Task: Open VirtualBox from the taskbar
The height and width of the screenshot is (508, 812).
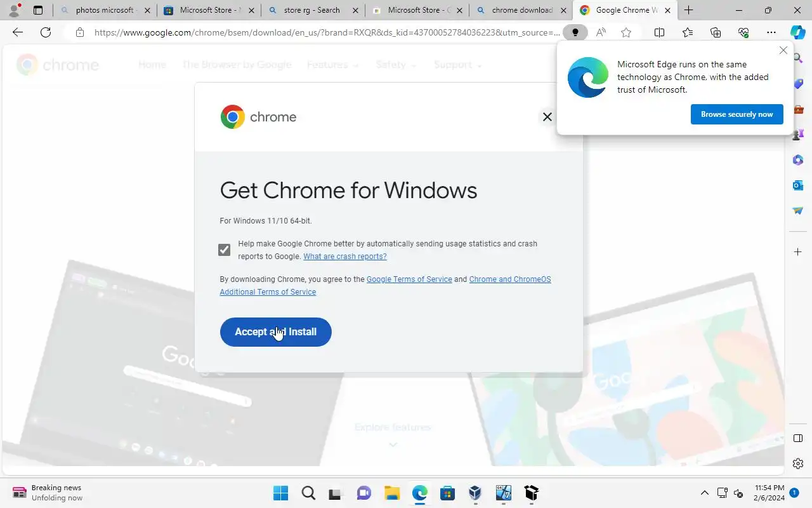Action: pyautogui.click(x=475, y=493)
